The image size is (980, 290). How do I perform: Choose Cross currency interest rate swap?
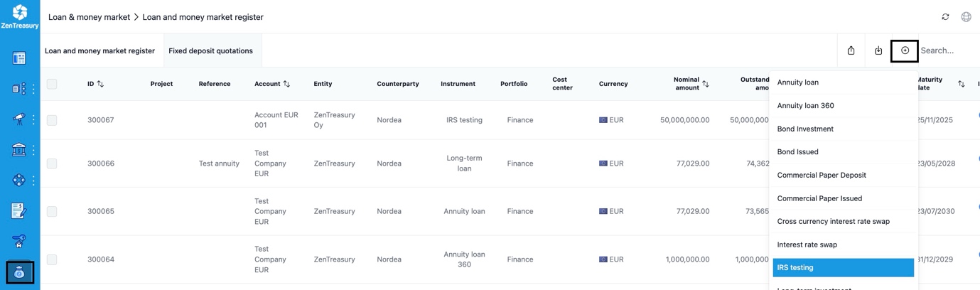point(844,221)
